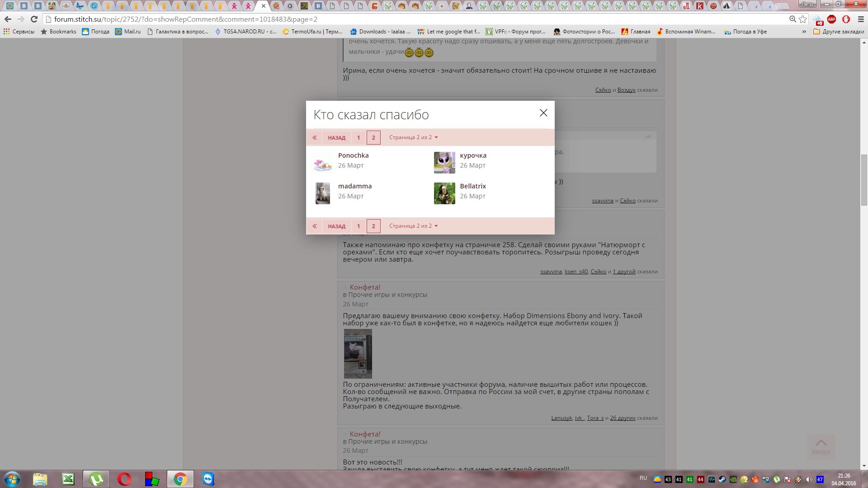Click the Adblock Plus extension icon

[x=831, y=19]
